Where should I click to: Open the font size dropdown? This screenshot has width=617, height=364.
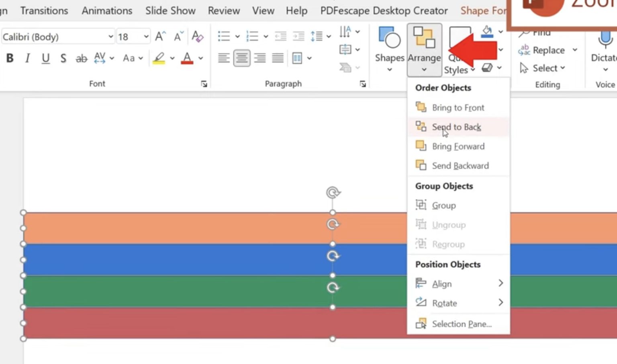pos(146,36)
